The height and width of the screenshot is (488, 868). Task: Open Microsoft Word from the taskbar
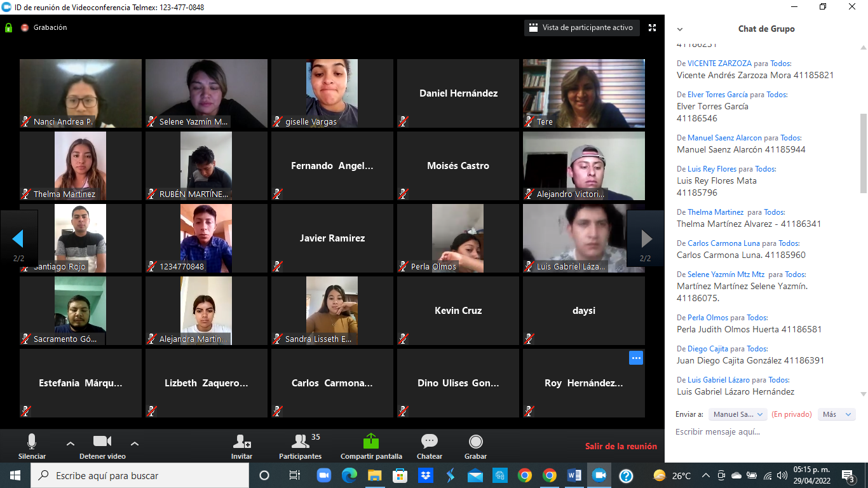574,475
